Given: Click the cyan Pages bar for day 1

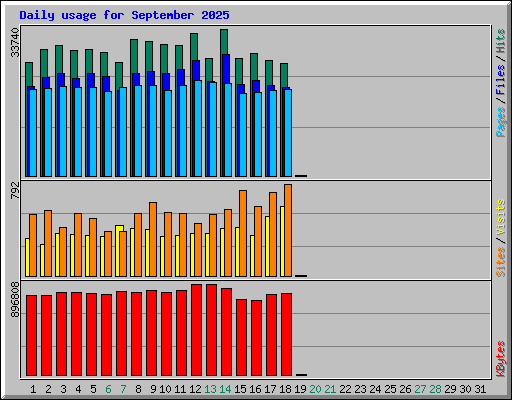Looking at the screenshot, I should [33, 133].
